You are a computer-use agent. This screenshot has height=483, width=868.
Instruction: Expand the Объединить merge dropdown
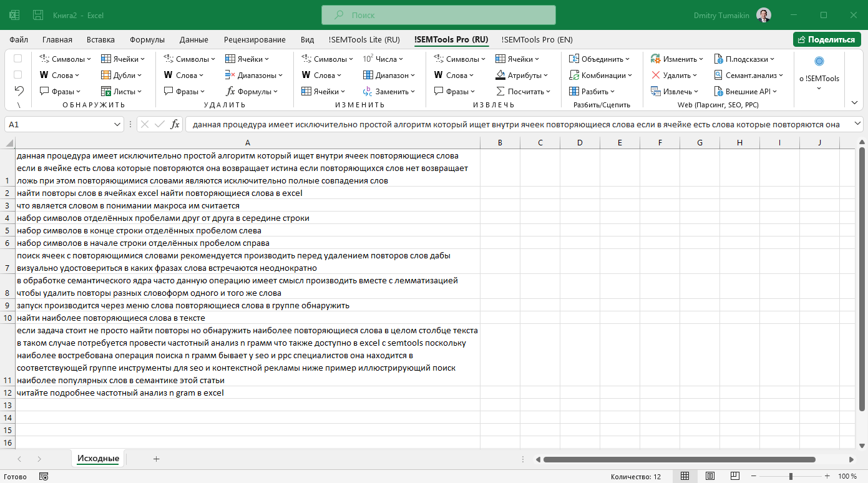point(600,59)
